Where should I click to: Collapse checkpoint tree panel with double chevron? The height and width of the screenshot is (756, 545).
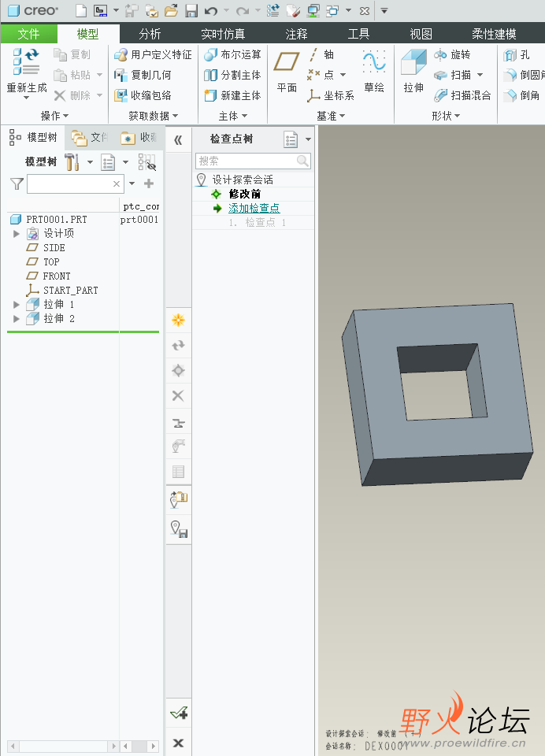click(x=178, y=140)
